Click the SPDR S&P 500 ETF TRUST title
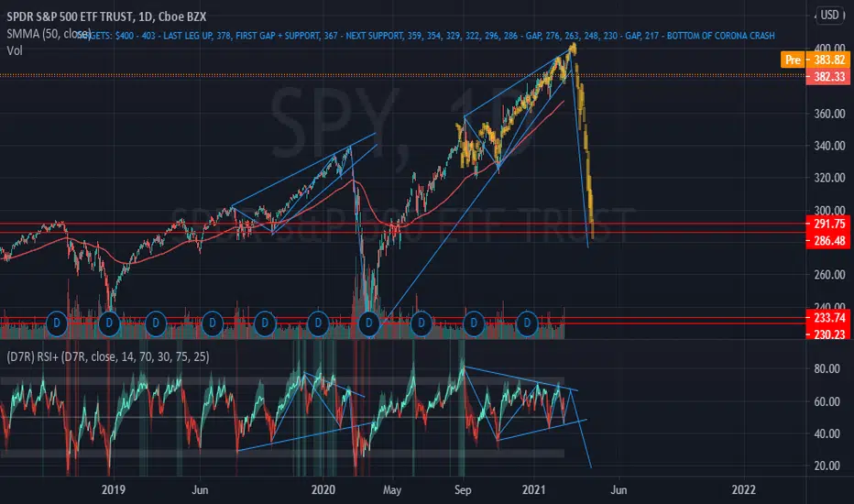 pyautogui.click(x=106, y=16)
